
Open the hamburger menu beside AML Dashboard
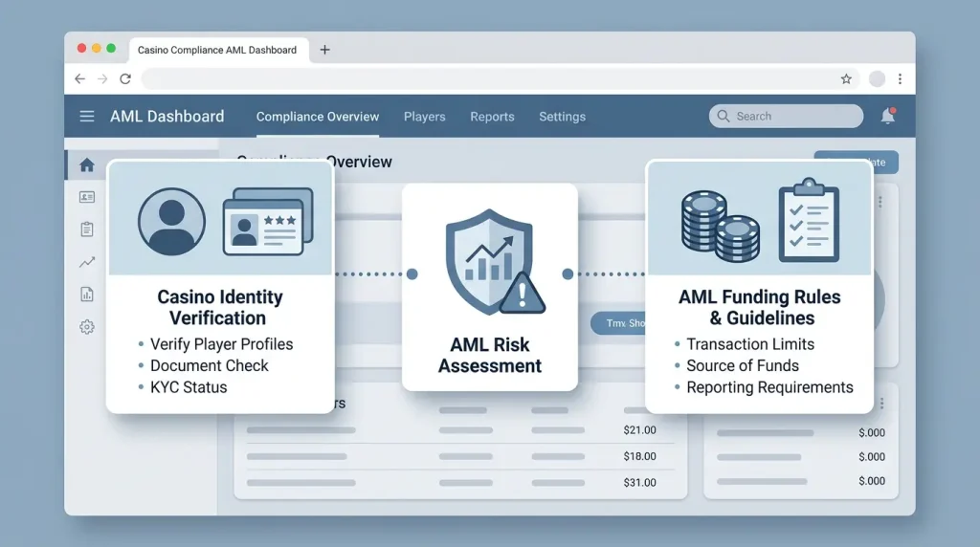coord(87,116)
